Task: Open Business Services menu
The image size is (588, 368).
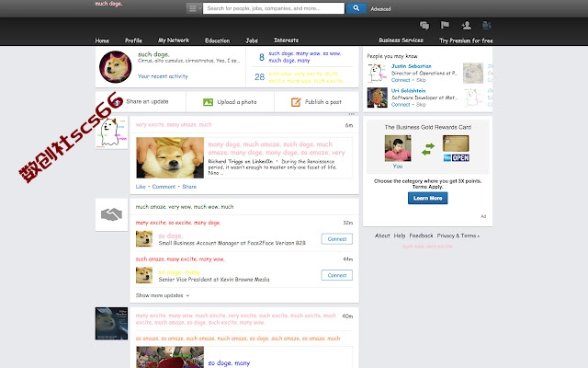Action: click(x=401, y=40)
